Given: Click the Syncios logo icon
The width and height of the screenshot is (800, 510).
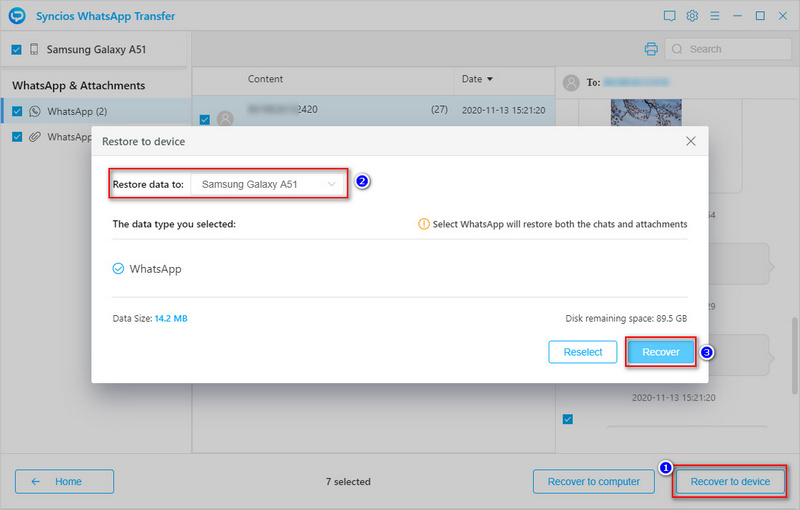Looking at the screenshot, I should coord(17,16).
